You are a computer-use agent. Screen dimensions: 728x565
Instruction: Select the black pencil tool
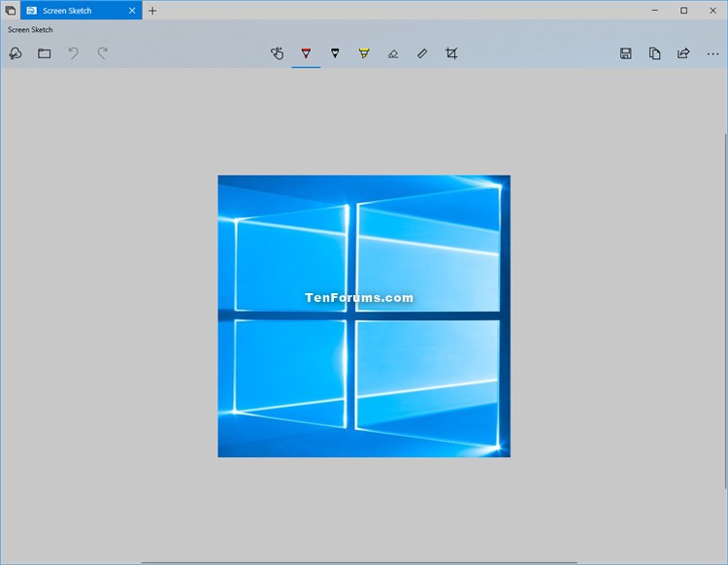point(335,53)
